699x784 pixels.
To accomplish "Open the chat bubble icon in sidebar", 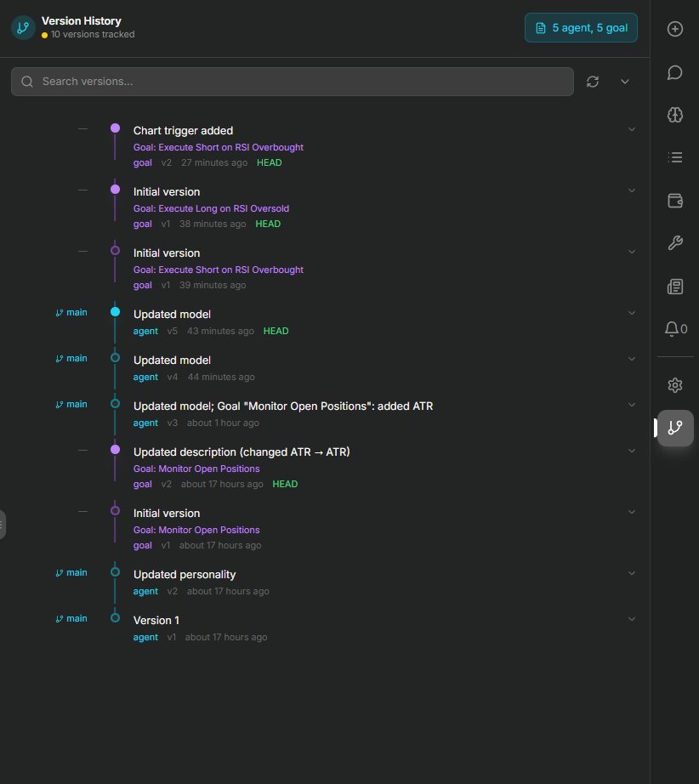I will [675, 72].
